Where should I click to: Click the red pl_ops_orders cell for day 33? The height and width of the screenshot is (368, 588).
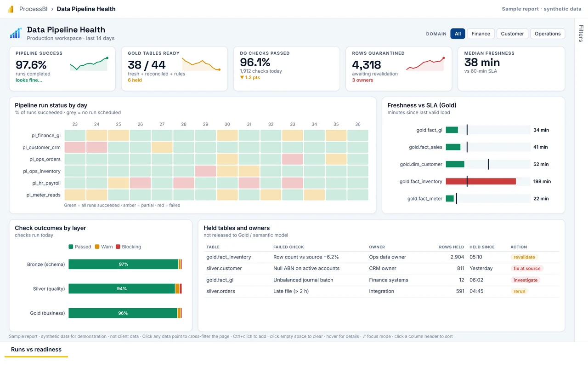(293, 159)
